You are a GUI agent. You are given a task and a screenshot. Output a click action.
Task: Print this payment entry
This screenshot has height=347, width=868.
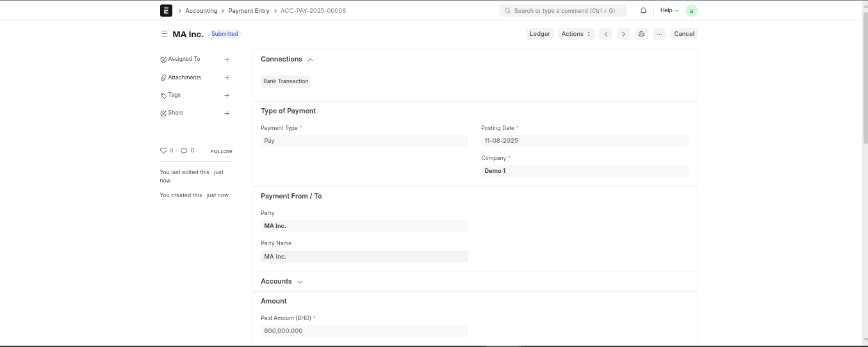tap(641, 34)
